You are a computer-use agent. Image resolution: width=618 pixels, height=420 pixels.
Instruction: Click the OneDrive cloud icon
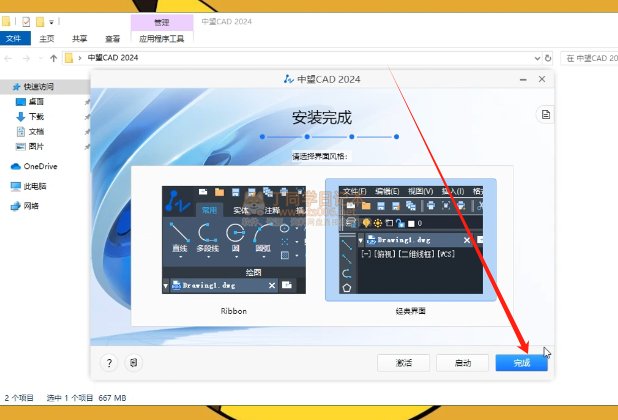click(16, 166)
